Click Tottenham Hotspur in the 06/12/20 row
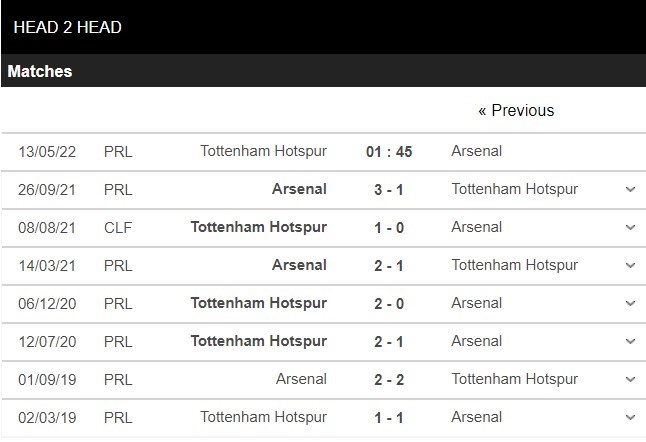This screenshot has width=646, height=442. [259, 303]
